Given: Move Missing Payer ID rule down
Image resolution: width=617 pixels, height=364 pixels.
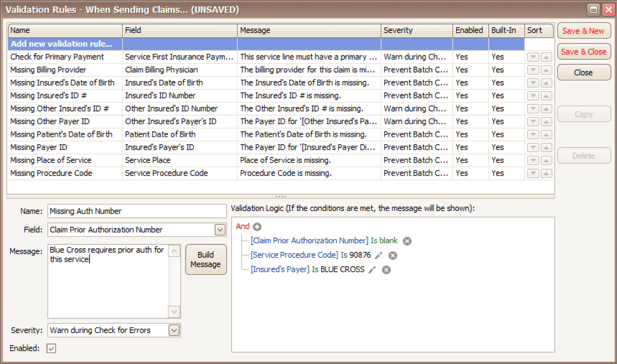Looking at the screenshot, I should (533, 147).
